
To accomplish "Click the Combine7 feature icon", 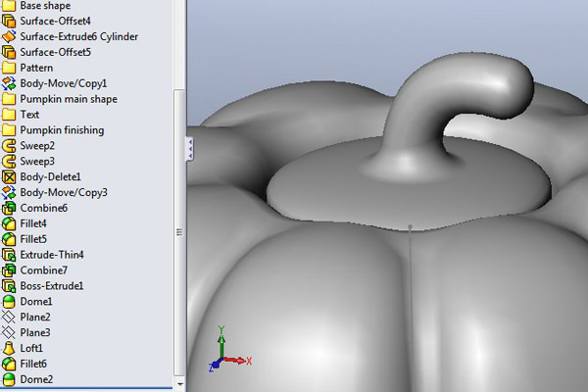I will (x=9, y=270).
